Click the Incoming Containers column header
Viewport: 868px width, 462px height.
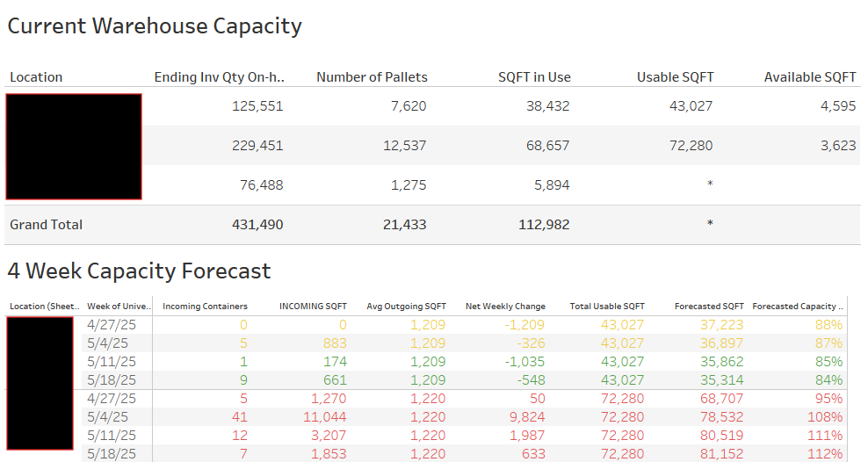[x=205, y=307]
